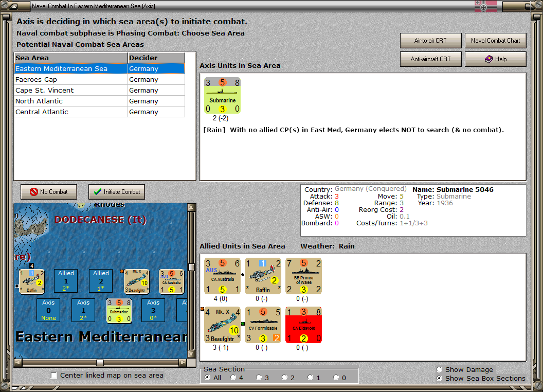The width and height of the screenshot is (543, 392).
Task: Click the Allied 1 sea box on map
Action: (66, 281)
